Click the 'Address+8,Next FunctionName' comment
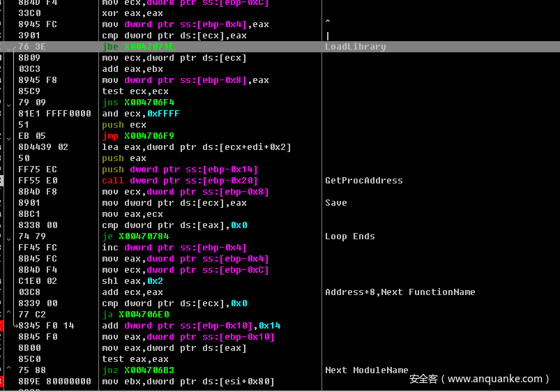This screenshot has width=560, height=392. tap(400, 292)
